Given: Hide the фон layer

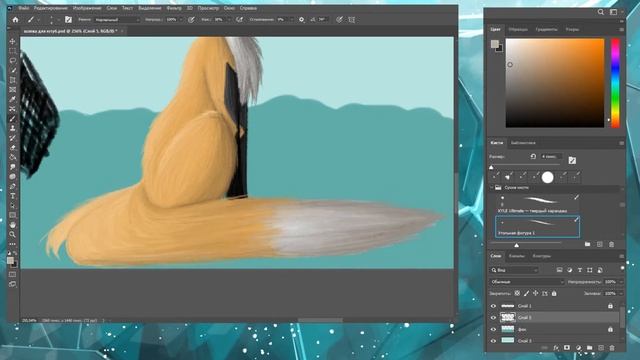Looking at the screenshot, I should [493, 329].
